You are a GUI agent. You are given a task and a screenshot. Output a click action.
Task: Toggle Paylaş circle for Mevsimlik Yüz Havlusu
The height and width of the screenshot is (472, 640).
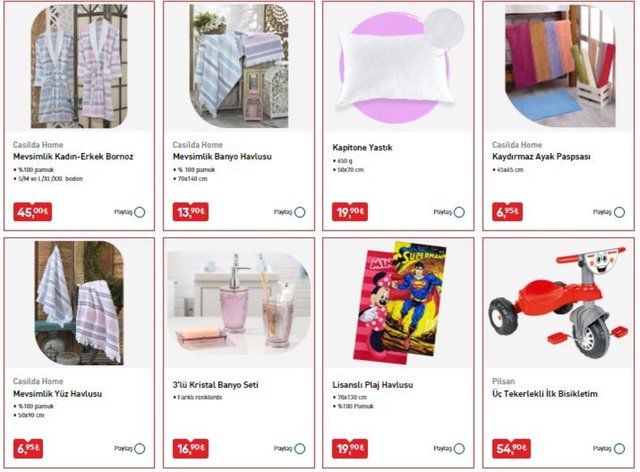140,449
